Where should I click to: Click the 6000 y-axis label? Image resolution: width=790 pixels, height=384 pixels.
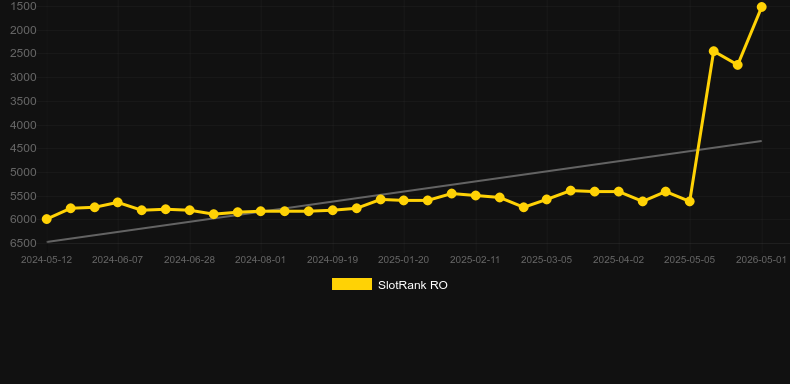[23, 220]
